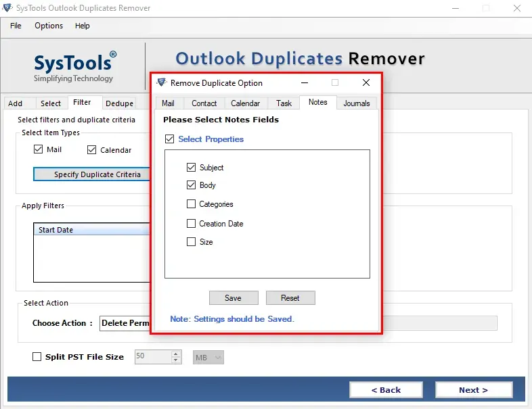Viewport: 532px width, 409px height.
Task: Click the SysTools Simplifying Technology logo
Action: [x=74, y=67]
